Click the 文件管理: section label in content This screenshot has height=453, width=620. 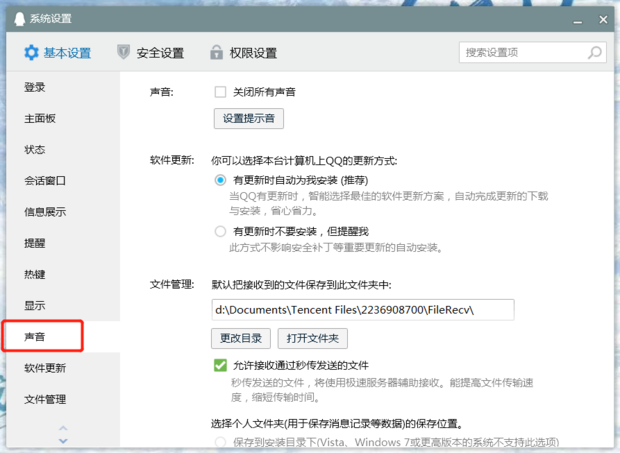pyautogui.click(x=172, y=284)
